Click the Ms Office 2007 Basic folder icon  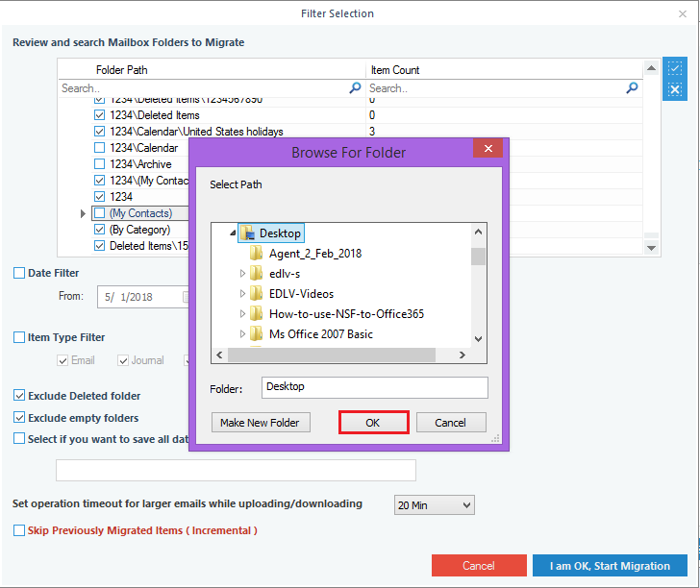pos(256,333)
